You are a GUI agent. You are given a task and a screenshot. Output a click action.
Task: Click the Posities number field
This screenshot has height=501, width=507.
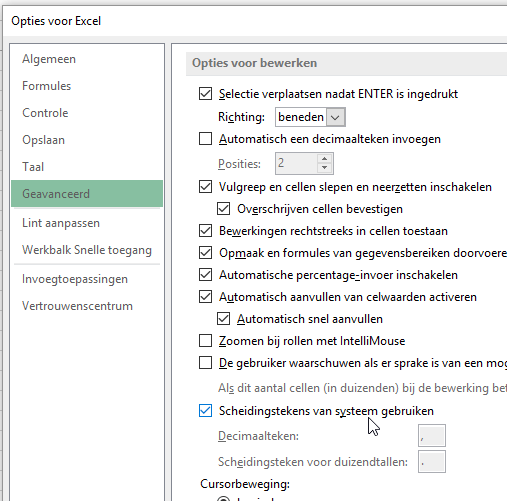pos(296,163)
